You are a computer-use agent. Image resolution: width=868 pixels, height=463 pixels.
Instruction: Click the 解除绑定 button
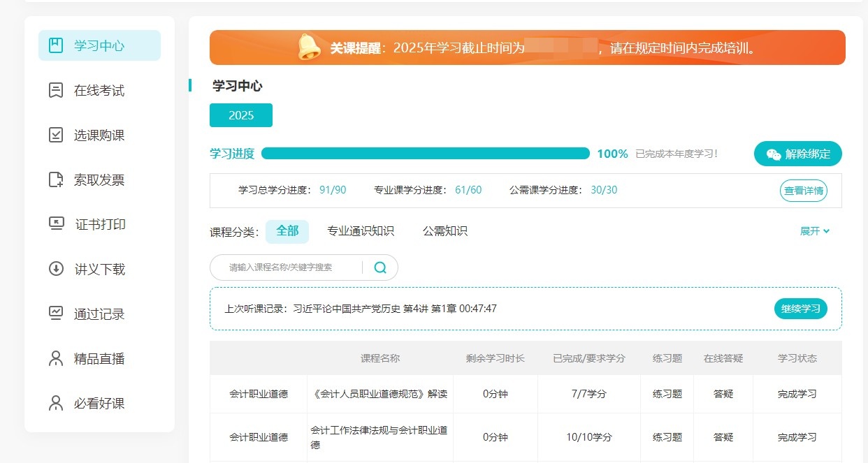pos(797,154)
